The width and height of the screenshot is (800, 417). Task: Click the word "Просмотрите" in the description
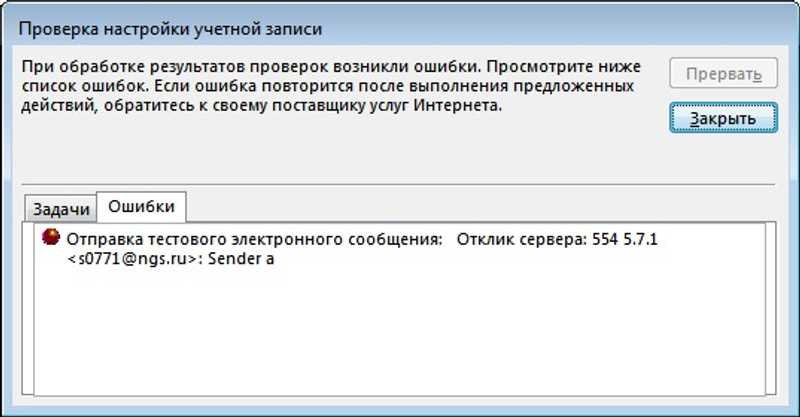point(564,68)
